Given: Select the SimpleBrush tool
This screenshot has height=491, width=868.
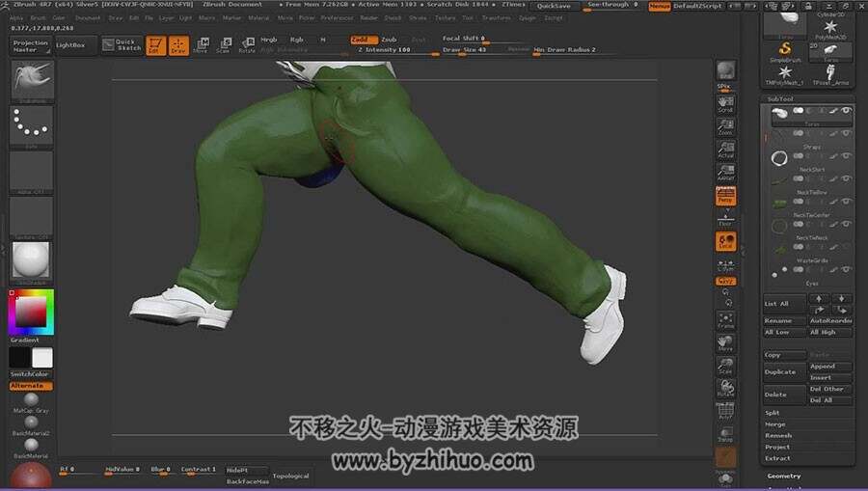Looking at the screenshot, I should [x=785, y=52].
